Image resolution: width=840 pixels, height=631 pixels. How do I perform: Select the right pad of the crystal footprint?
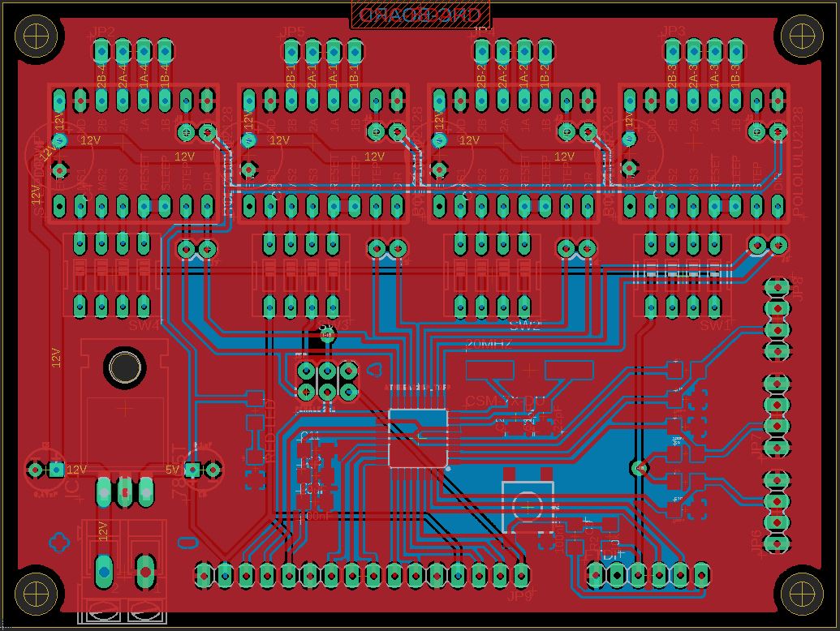[x=569, y=371]
